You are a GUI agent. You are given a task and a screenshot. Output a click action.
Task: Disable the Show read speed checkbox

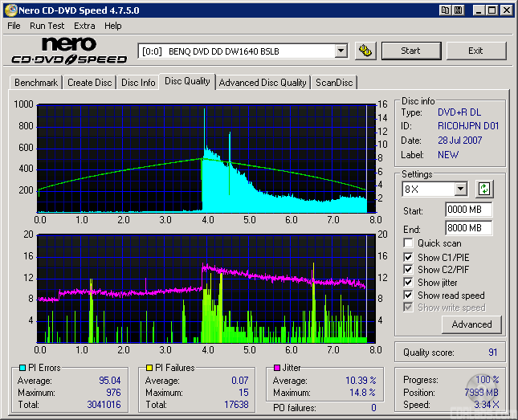tap(408, 296)
